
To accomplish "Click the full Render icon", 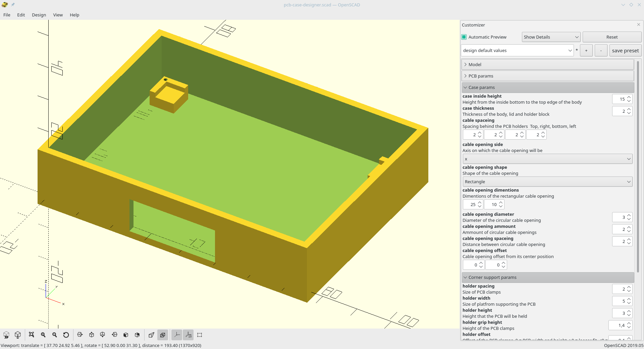I will pos(18,335).
